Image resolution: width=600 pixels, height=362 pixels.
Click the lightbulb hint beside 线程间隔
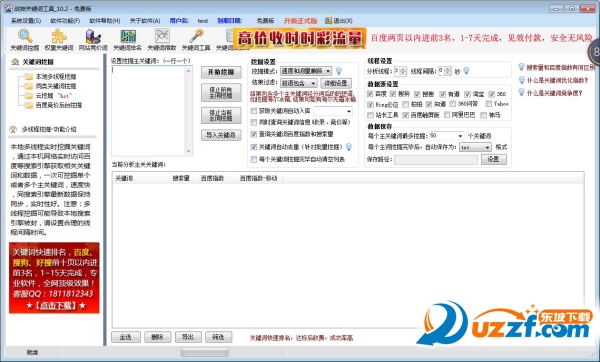(466, 71)
